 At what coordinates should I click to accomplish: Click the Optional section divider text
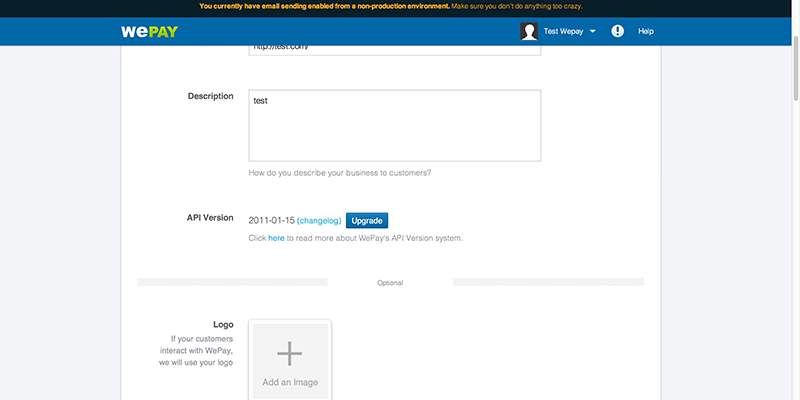pyautogui.click(x=390, y=283)
